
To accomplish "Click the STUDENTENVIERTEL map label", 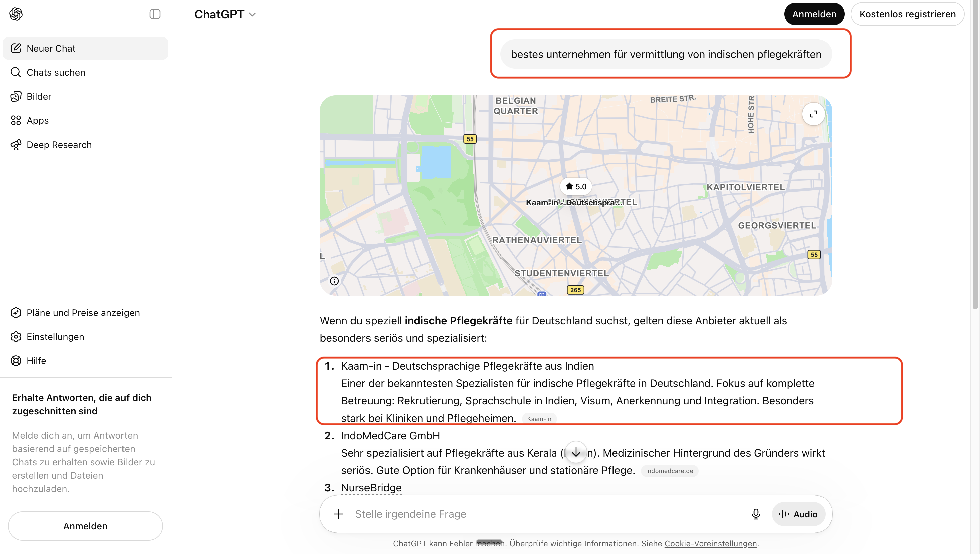I will pos(561,273).
